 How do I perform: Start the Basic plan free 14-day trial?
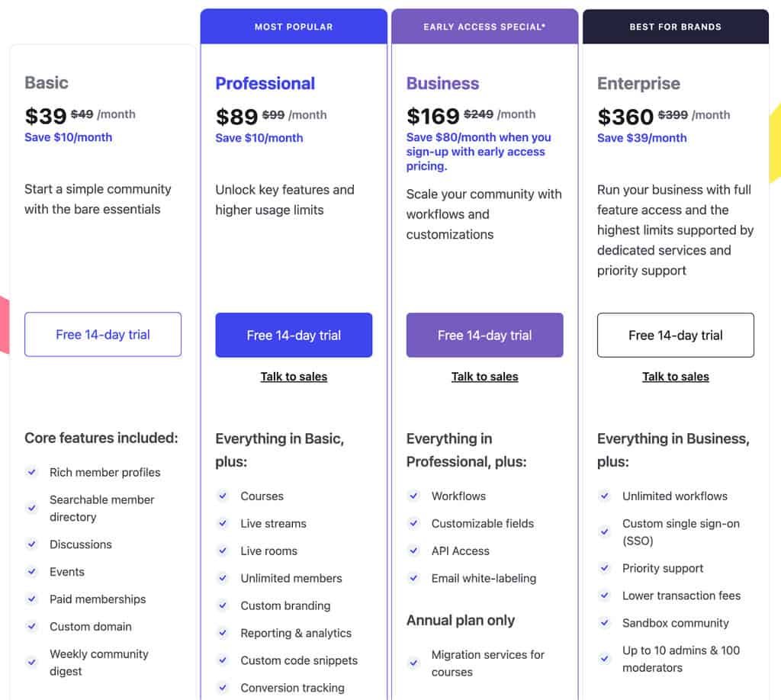(103, 334)
